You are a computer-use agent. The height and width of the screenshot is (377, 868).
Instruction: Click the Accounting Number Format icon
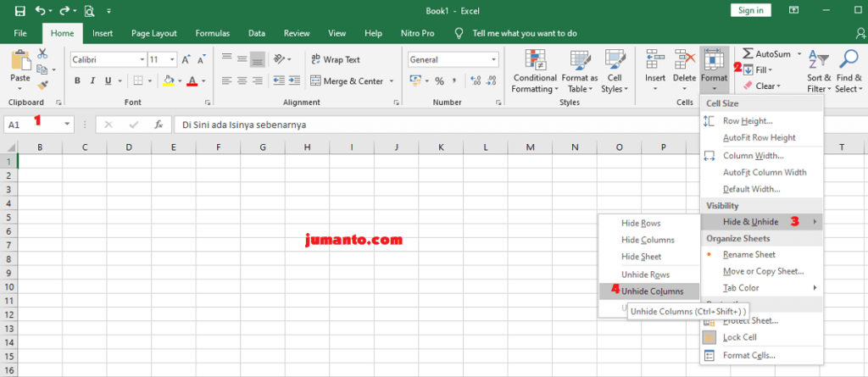[x=415, y=80]
